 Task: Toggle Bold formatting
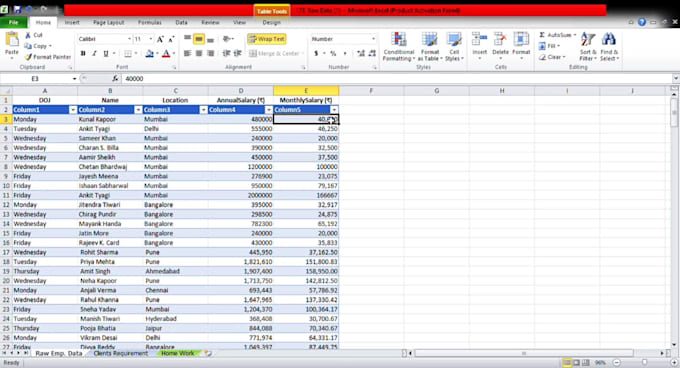pos(83,53)
